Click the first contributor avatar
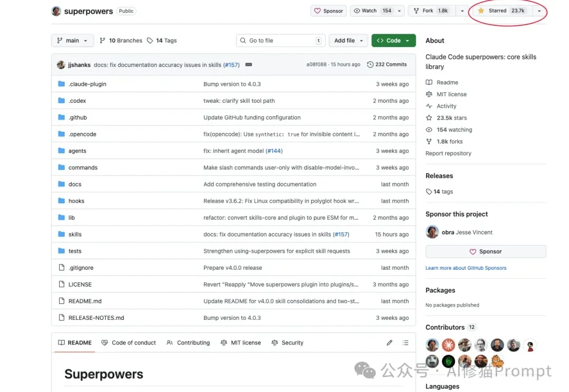The image size is (569, 392). click(x=432, y=346)
